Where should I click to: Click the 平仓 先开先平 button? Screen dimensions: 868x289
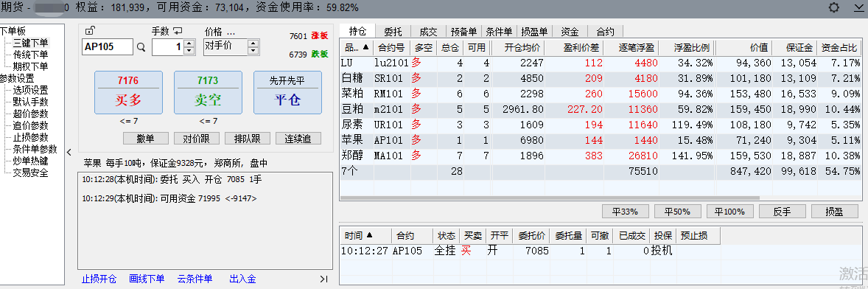(x=288, y=92)
